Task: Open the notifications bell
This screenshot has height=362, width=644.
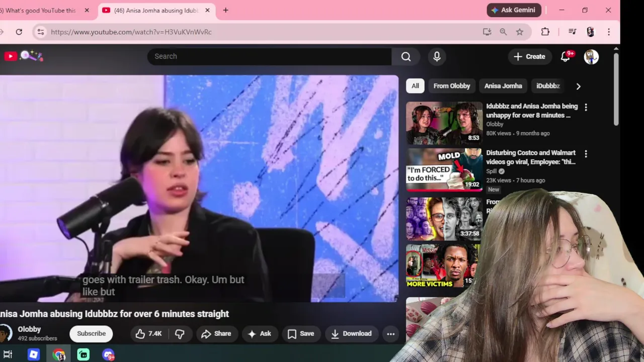Action: 566,57
